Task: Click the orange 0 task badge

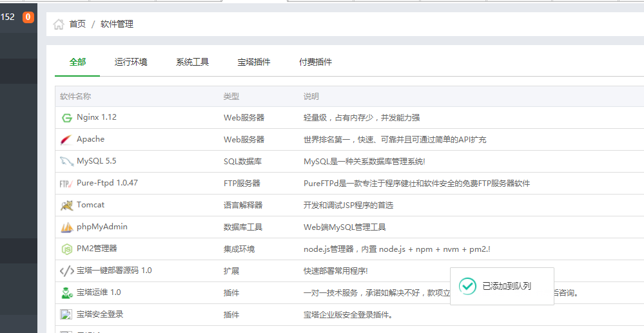Action: [x=28, y=17]
